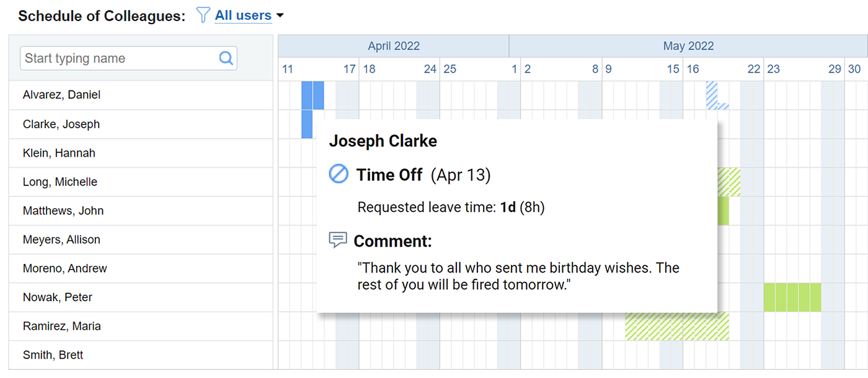This screenshot has height=378, width=868.
Task: Select Klein, Hannah from the list
Action: [59, 153]
